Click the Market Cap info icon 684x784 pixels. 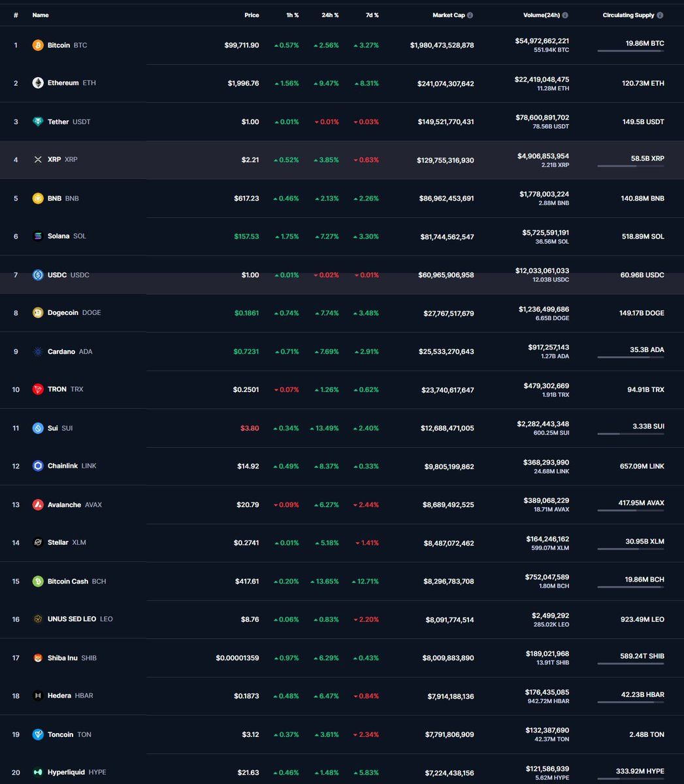[x=470, y=15]
